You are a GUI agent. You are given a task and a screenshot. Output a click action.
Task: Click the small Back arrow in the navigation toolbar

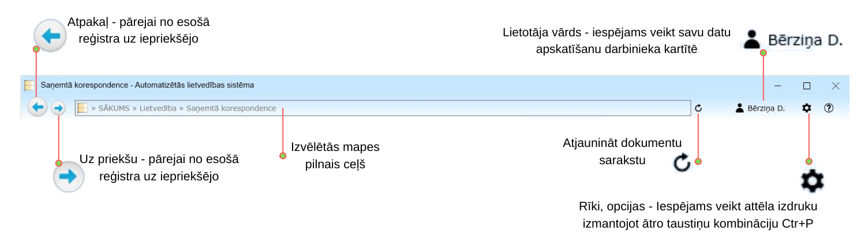(x=37, y=107)
